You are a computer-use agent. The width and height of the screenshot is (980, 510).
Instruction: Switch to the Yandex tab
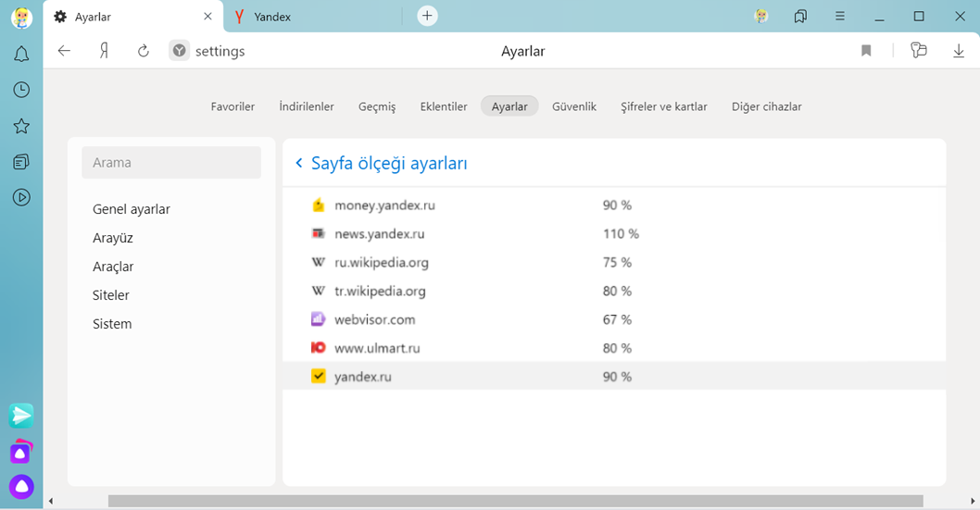(x=312, y=17)
